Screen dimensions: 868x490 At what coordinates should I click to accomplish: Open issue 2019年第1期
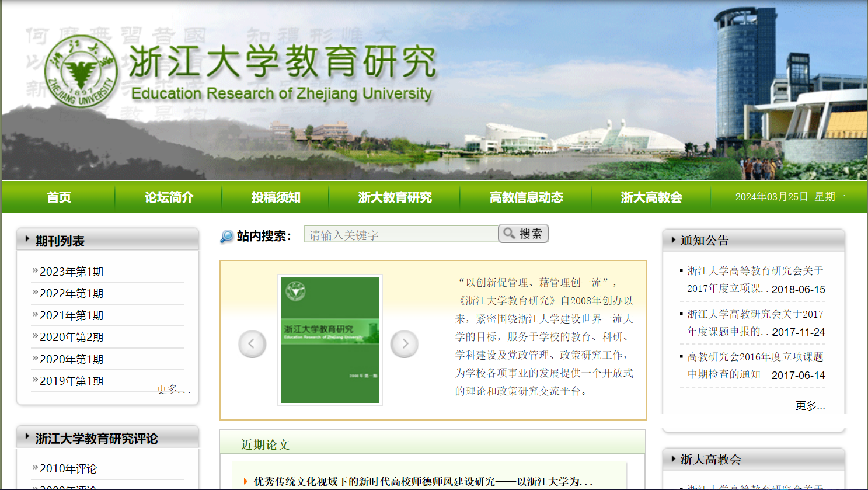71,381
